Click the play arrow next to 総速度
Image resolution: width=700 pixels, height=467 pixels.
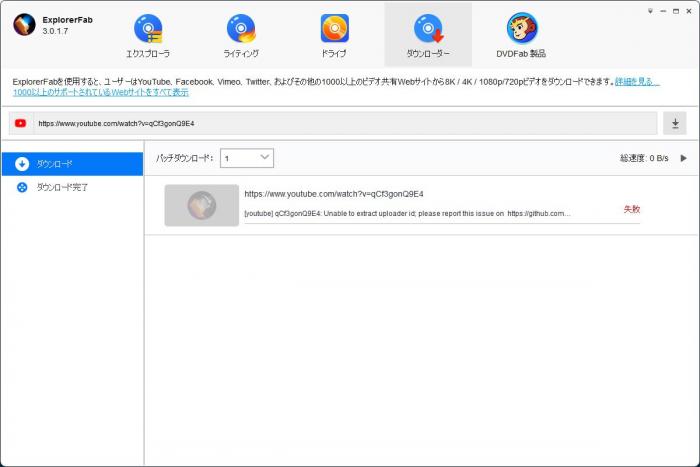coord(683,158)
